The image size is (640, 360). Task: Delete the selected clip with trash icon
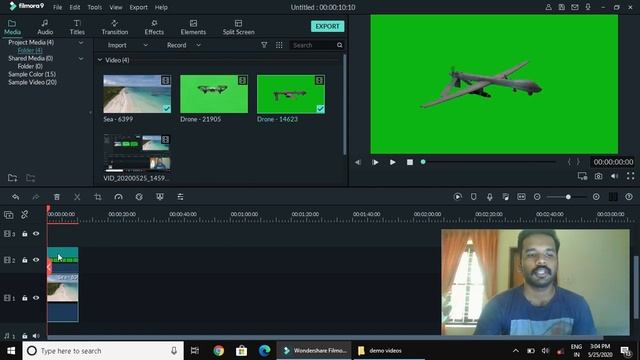(x=57, y=197)
